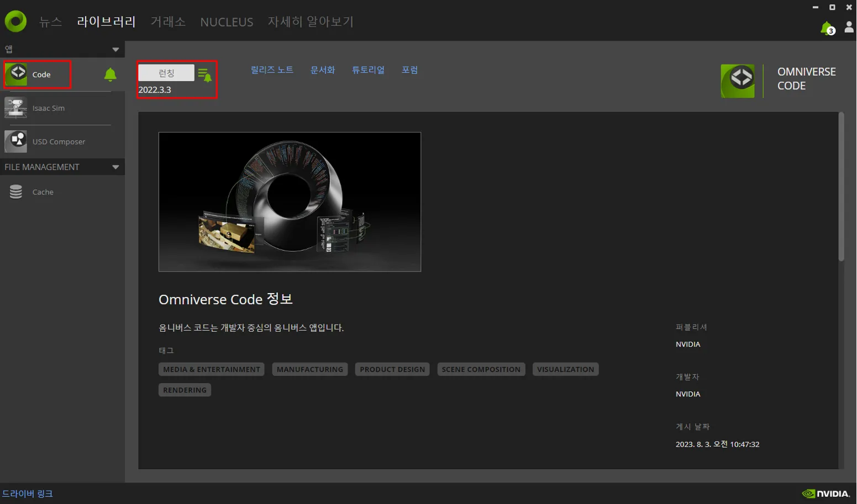Click the green bell alert next to Code
The width and height of the screenshot is (857, 504).
point(110,75)
